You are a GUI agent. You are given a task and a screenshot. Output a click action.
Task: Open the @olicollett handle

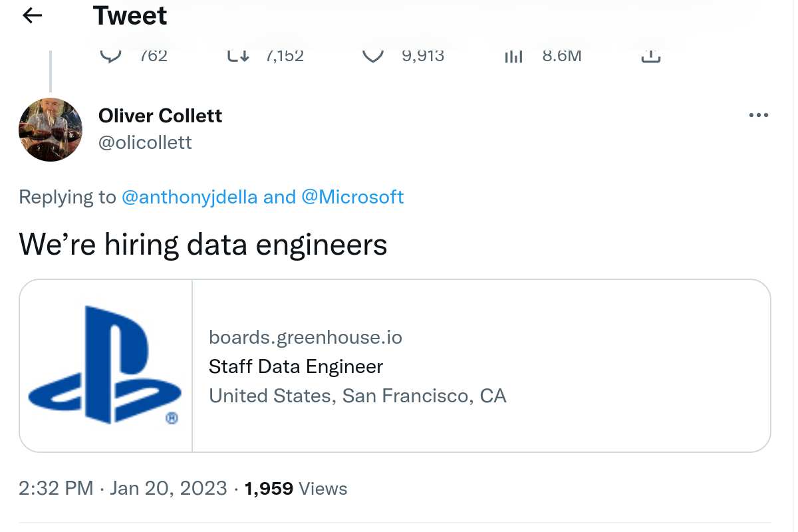point(145,142)
